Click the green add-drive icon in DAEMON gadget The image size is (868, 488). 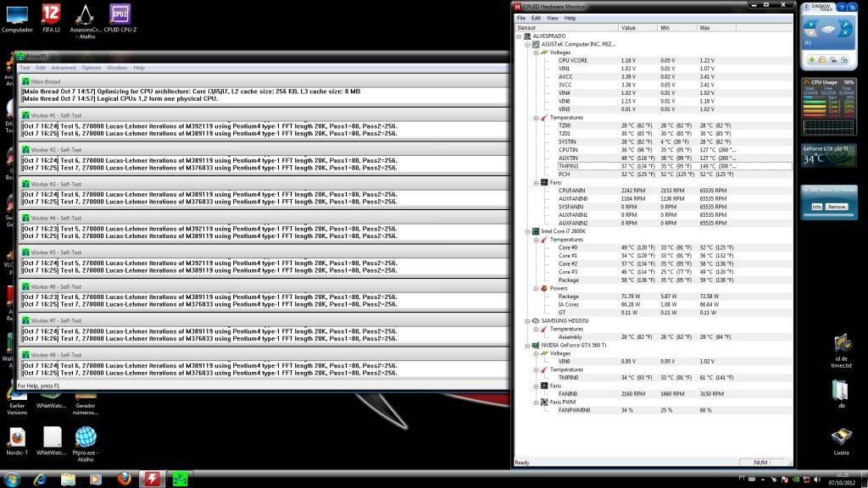coord(811,60)
